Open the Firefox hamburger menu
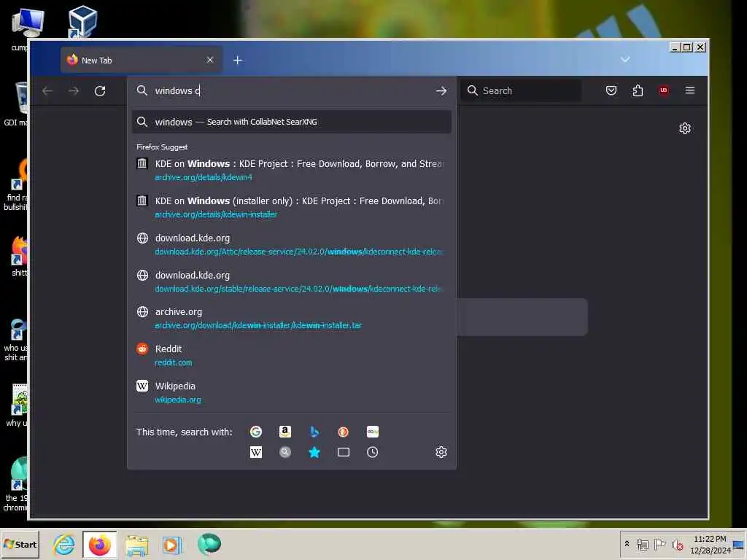Image resolution: width=747 pixels, height=560 pixels. click(x=690, y=90)
